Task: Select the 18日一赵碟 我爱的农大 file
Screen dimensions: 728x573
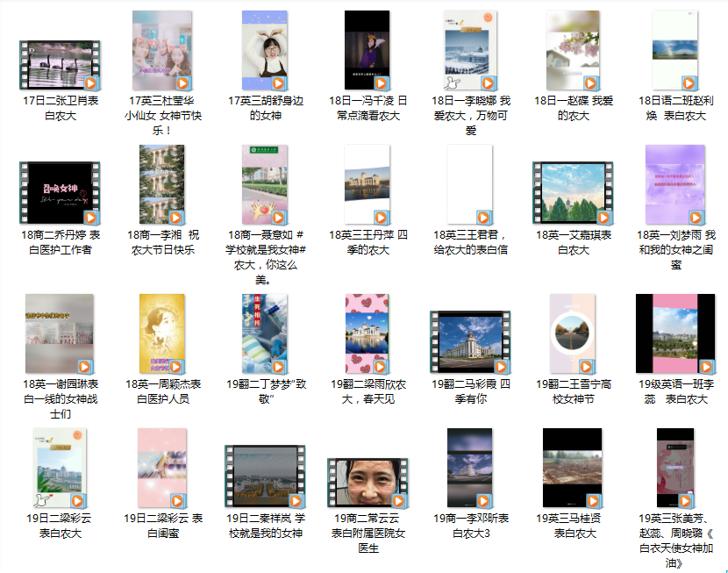Action: (x=573, y=51)
